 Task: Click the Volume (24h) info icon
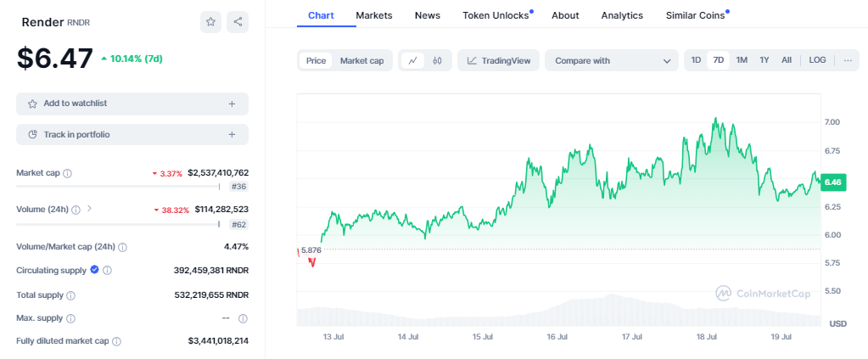(x=76, y=210)
